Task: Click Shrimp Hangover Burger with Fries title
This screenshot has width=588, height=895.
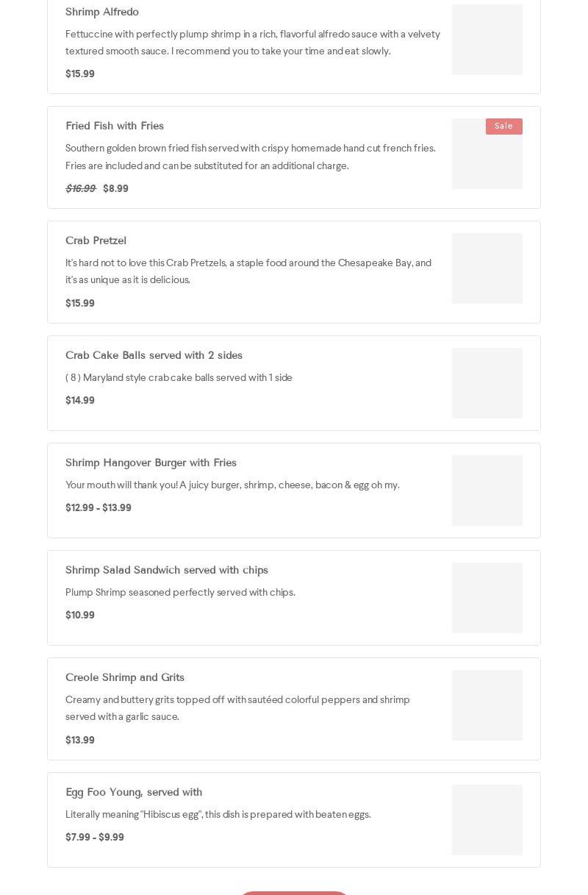Action: point(151,463)
